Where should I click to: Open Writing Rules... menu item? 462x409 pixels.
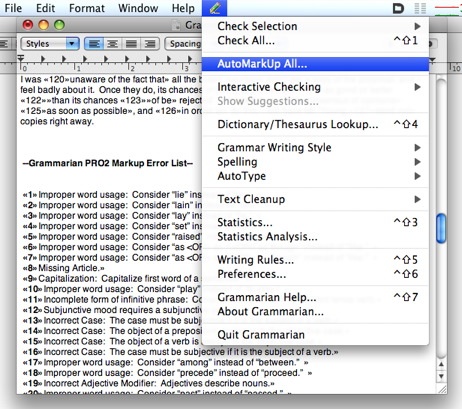coord(315,260)
